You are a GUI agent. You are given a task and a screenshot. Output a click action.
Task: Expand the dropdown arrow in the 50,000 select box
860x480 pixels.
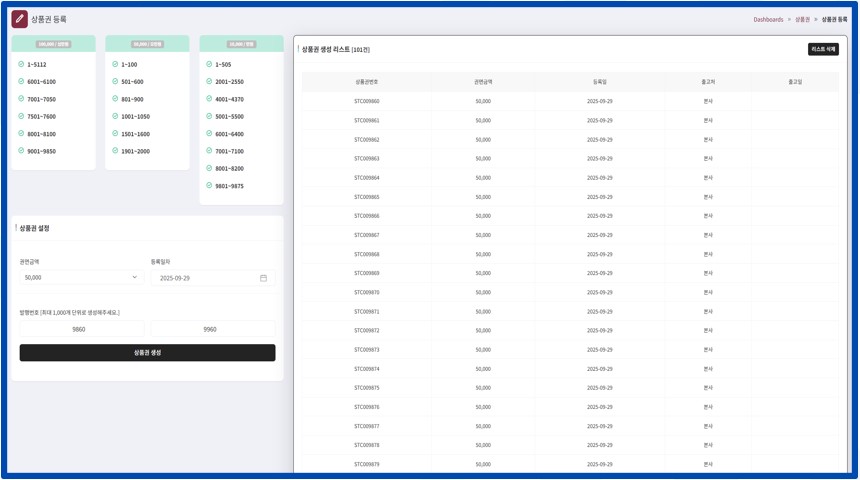pyautogui.click(x=135, y=278)
